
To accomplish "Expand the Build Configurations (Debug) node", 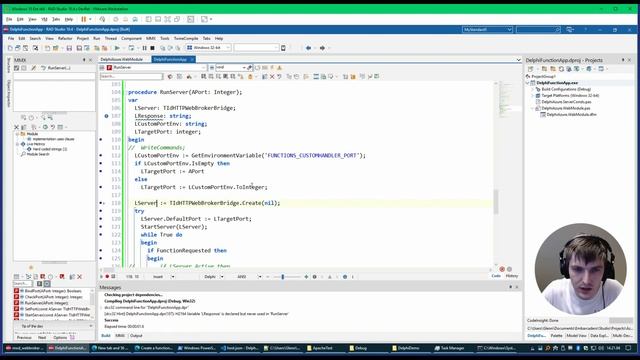I will tap(533, 89).
